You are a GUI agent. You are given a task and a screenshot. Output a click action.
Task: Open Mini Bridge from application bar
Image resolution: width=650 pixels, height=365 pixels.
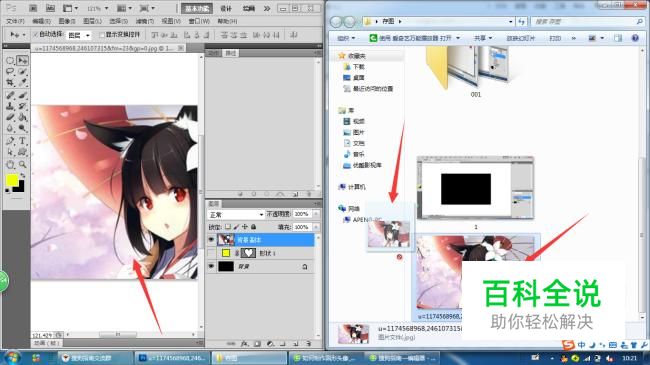50,8
